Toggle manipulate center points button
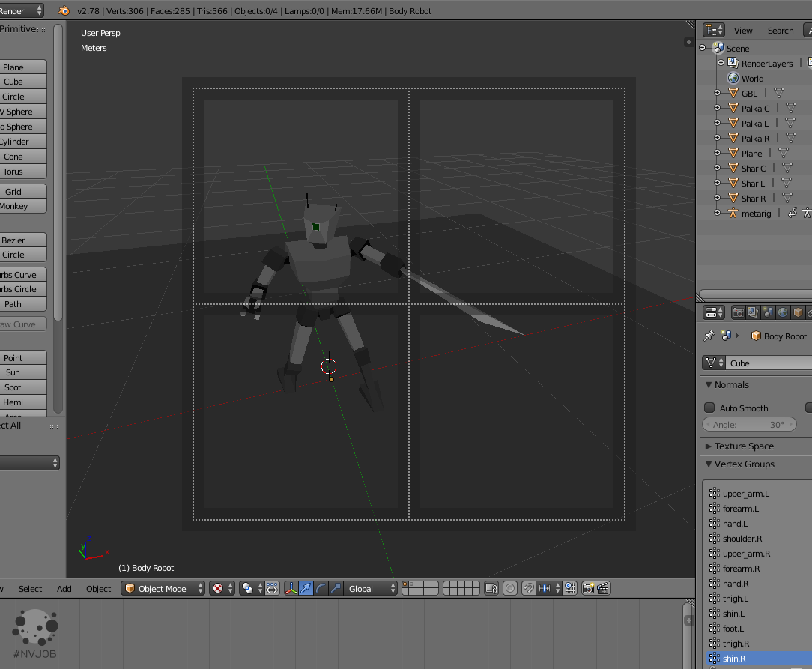 (x=273, y=588)
